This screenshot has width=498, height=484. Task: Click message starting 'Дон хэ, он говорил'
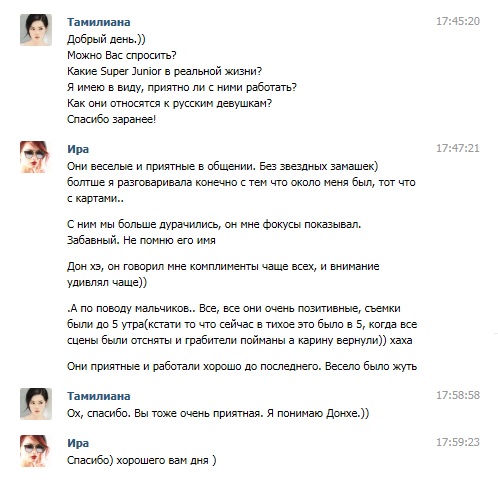[x=223, y=274]
